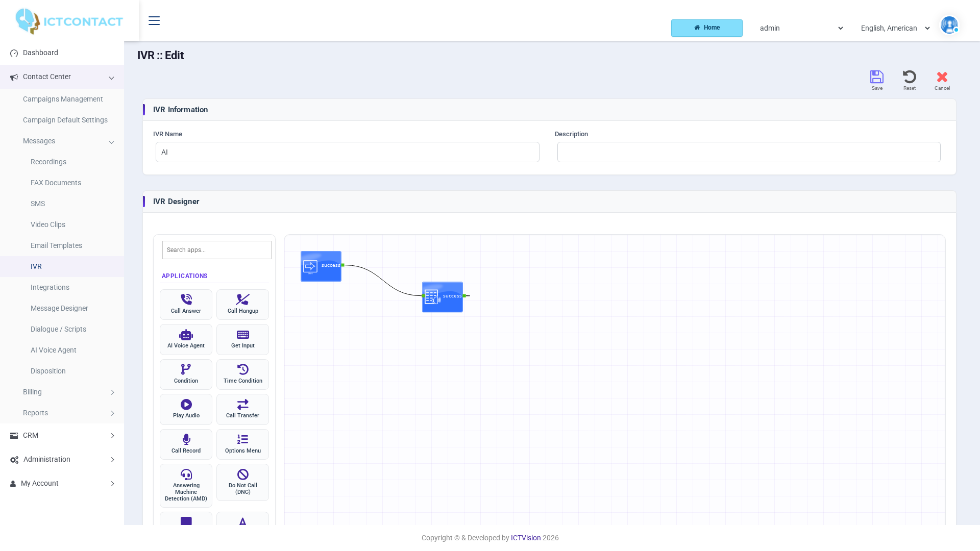The height and width of the screenshot is (551, 980).
Task: Open AI Voice Agent sidebar item
Action: [x=62, y=350]
